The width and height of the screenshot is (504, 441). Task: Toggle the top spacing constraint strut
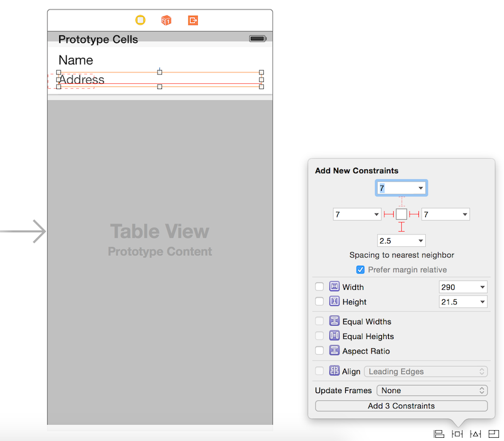(x=401, y=201)
